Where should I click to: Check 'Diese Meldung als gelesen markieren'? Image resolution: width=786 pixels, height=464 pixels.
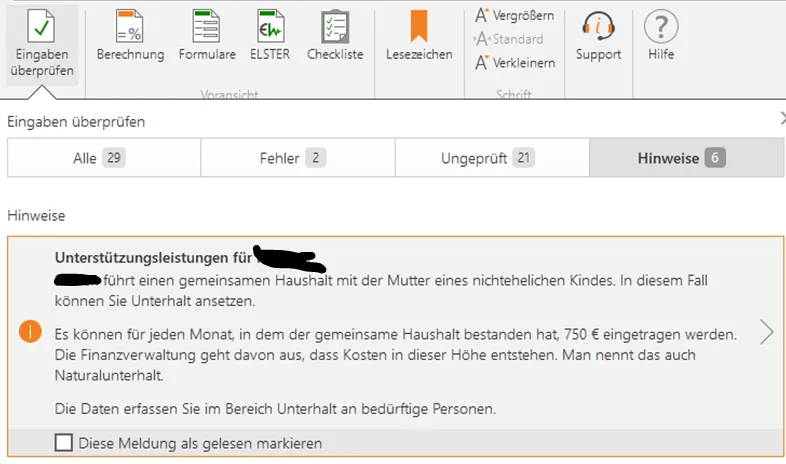point(64,443)
